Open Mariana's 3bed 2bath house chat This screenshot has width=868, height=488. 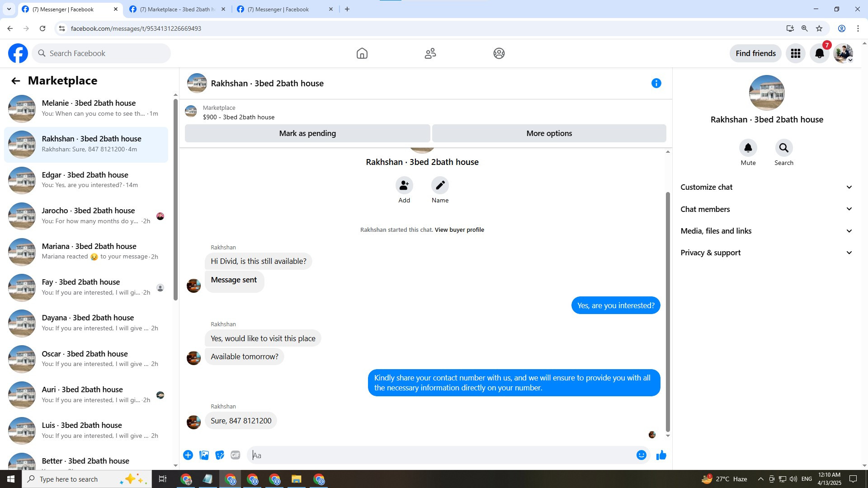(86, 252)
